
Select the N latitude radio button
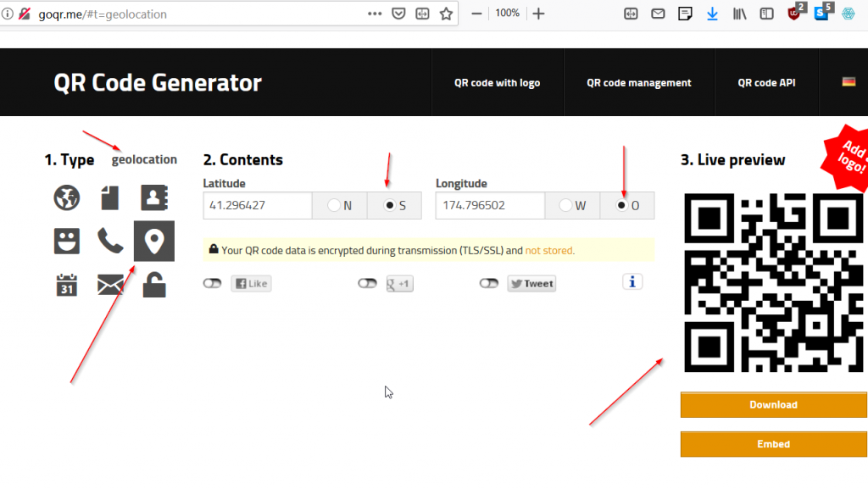point(334,206)
